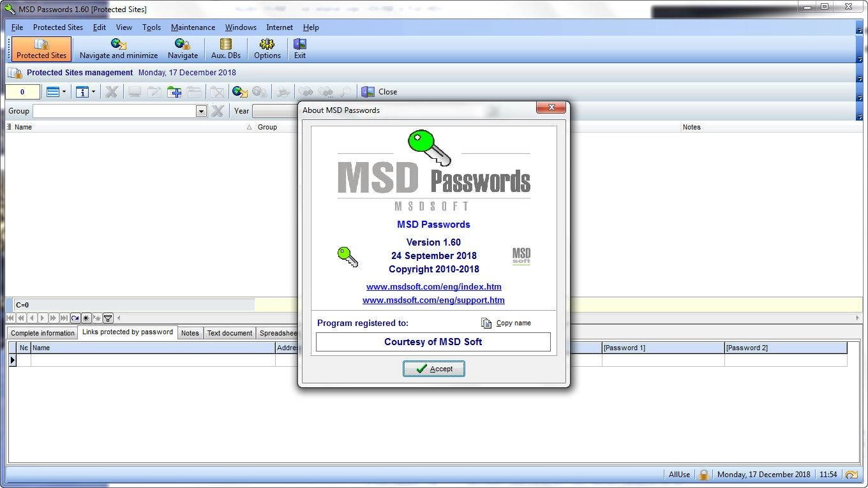Open the File menu
This screenshot has width=868, height=488.
click(17, 27)
